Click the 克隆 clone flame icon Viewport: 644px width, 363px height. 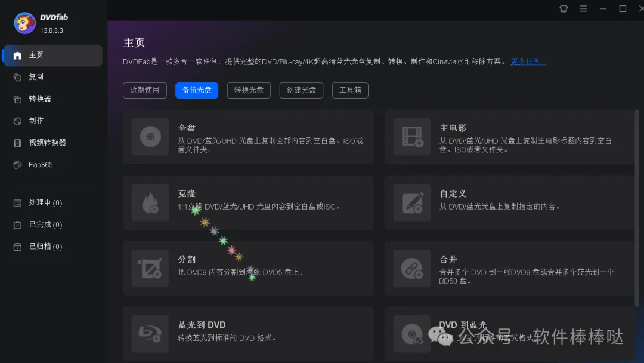click(x=150, y=202)
